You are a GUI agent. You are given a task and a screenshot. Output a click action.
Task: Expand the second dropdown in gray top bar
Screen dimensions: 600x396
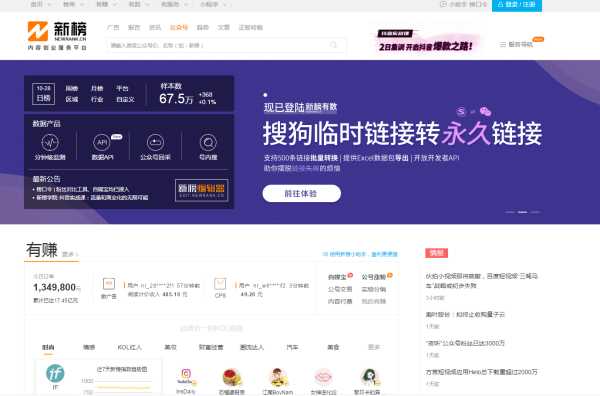[73, 5]
